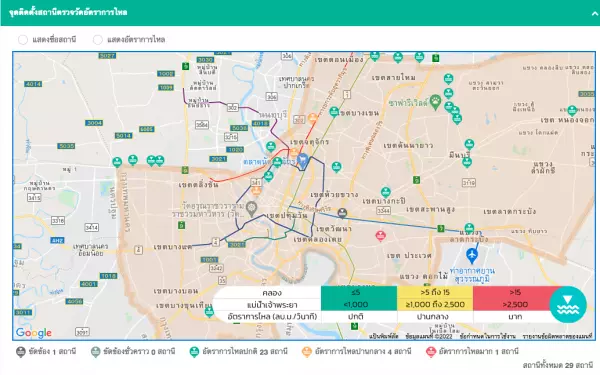Viewport: 600px width, 375px height.
Task: Click the high flow 1 station legend item
Action: point(473,352)
